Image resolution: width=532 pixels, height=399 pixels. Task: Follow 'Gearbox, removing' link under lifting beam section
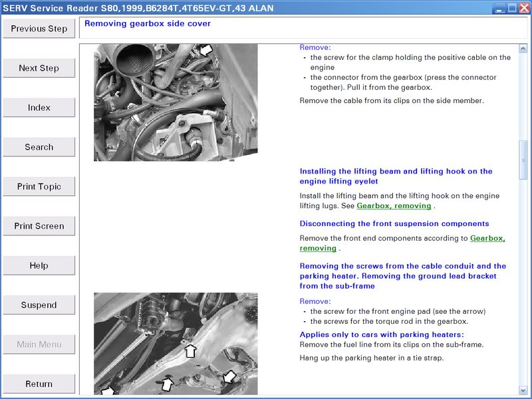tap(394, 206)
